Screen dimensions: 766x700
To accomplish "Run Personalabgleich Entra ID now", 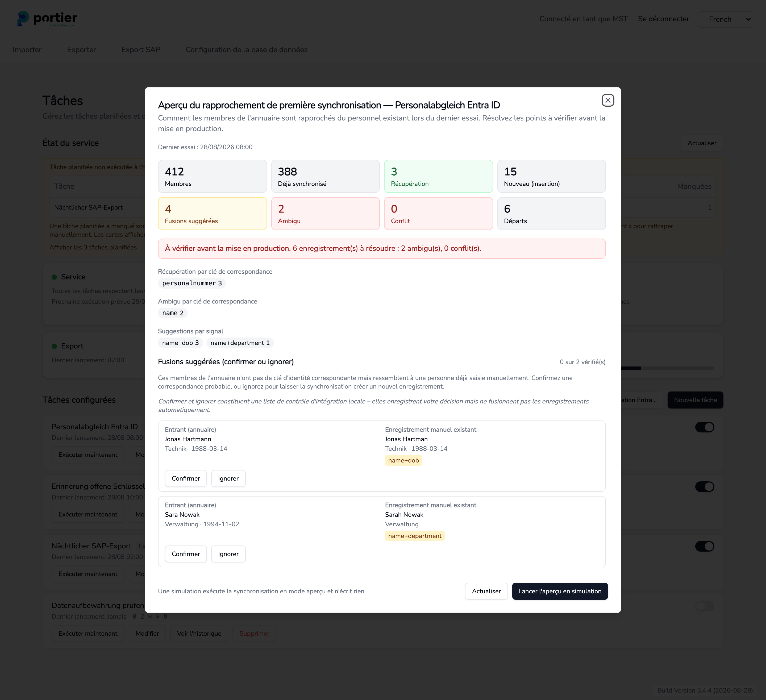I will [88, 455].
